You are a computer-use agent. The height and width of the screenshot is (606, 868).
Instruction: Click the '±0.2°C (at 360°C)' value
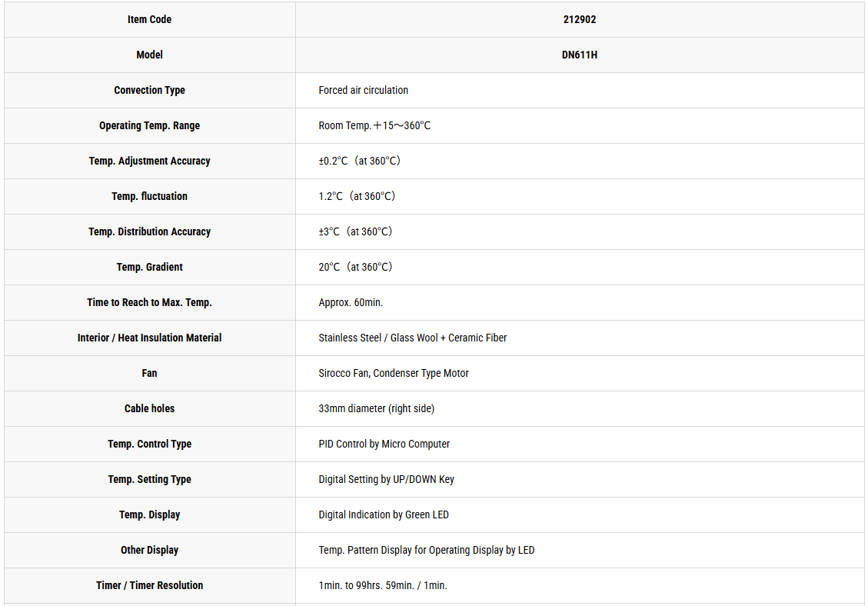pos(359,161)
